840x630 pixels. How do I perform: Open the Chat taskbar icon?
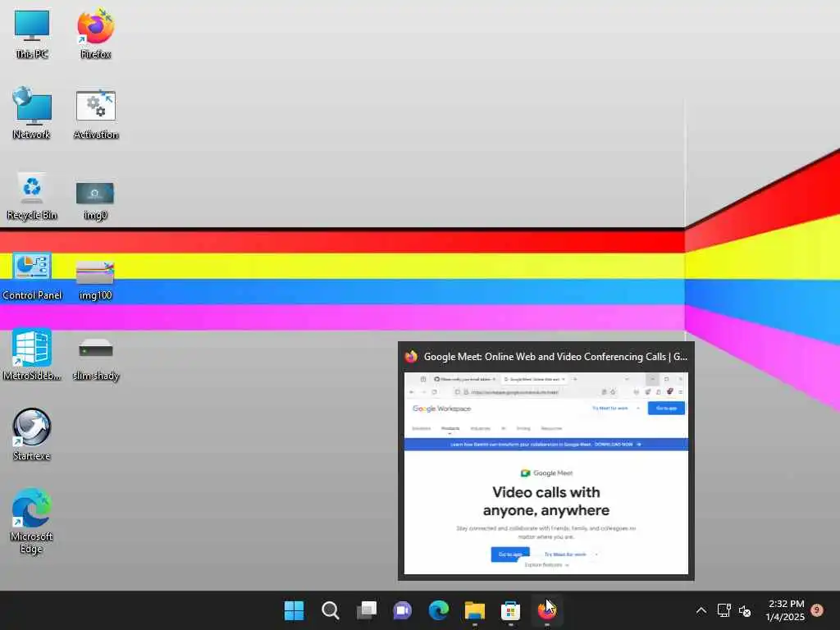tap(402, 610)
